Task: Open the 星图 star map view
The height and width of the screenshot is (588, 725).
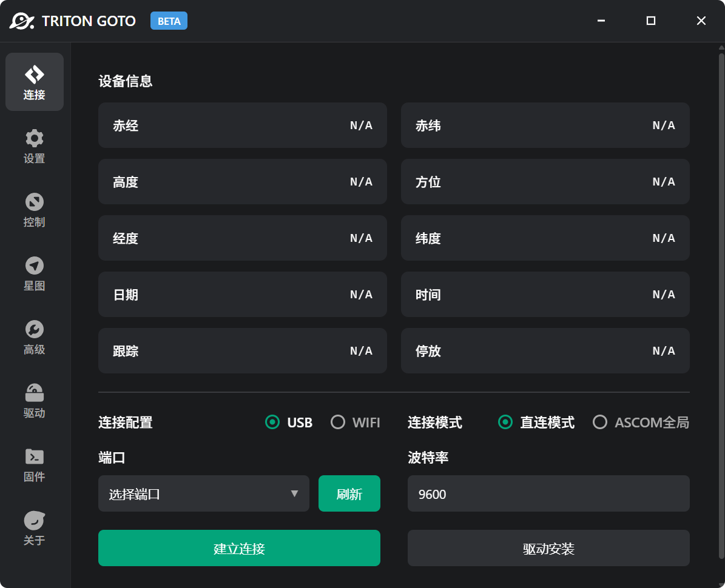Action: [x=35, y=274]
